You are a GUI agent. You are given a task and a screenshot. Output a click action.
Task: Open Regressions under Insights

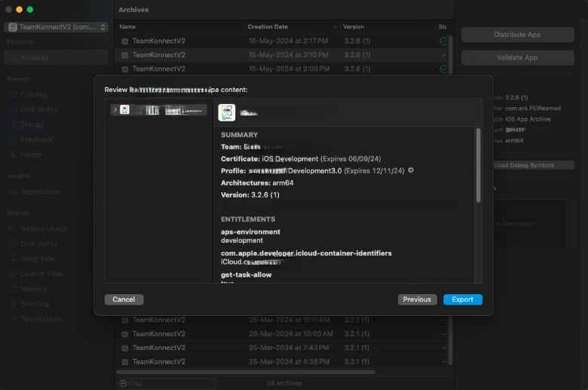click(x=40, y=192)
